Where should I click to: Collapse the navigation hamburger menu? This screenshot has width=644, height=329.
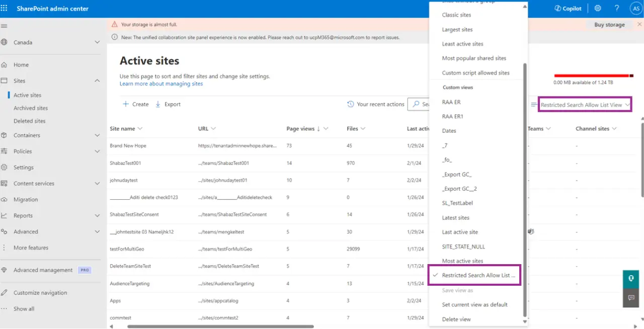pyautogui.click(x=4, y=26)
